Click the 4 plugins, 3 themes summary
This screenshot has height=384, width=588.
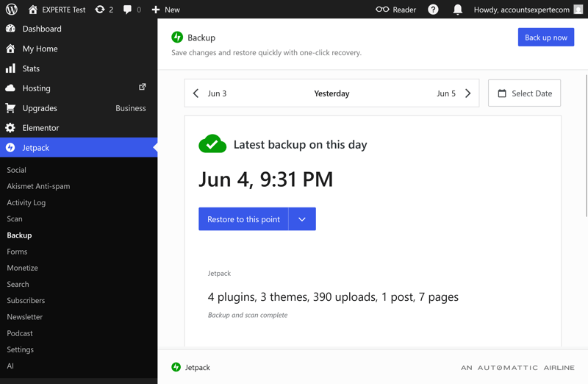[333, 297]
